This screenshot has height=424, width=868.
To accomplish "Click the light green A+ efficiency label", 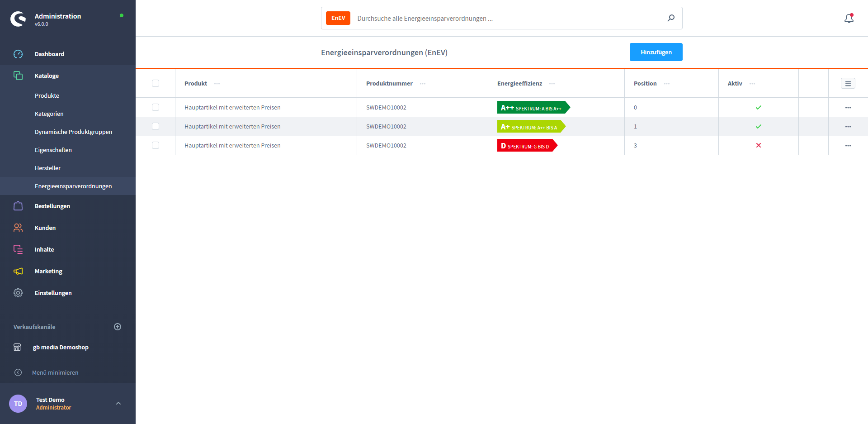I will 531,126.
